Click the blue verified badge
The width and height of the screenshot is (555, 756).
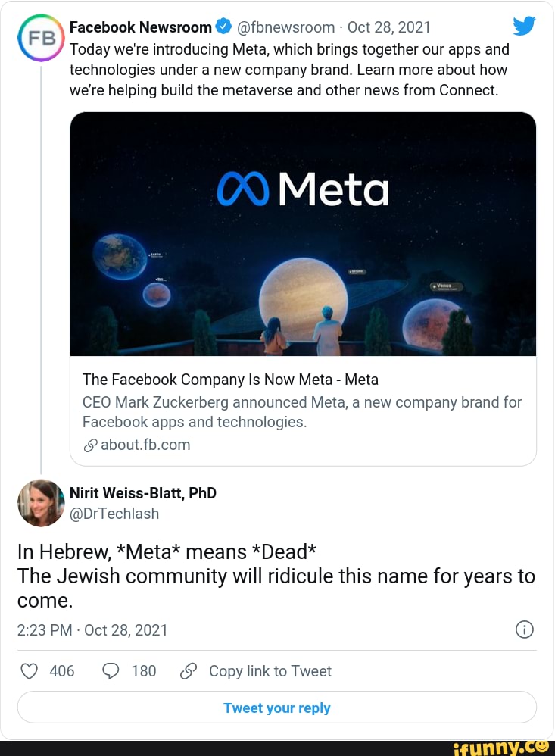click(224, 27)
